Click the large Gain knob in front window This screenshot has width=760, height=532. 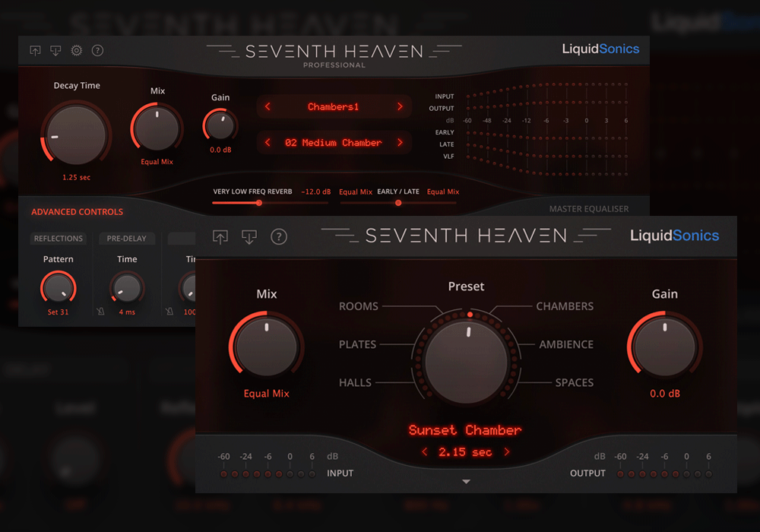point(664,347)
